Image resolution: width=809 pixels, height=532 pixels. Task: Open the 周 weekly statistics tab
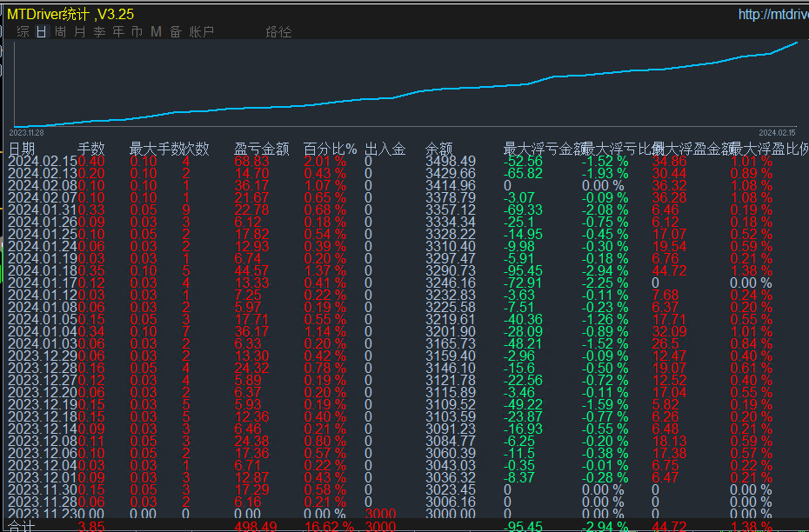tap(60, 32)
